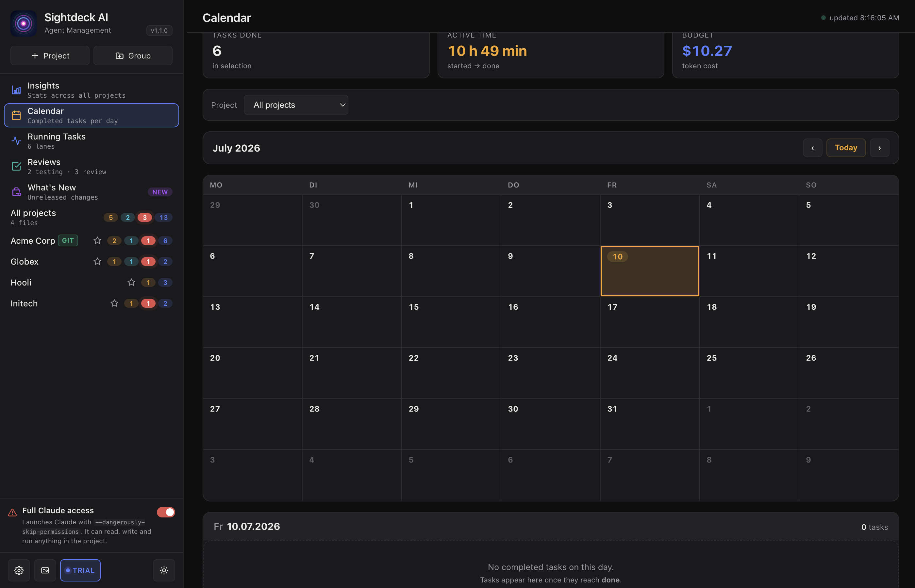915x588 pixels.
Task: Star the Hooli project
Action: pyautogui.click(x=131, y=283)
